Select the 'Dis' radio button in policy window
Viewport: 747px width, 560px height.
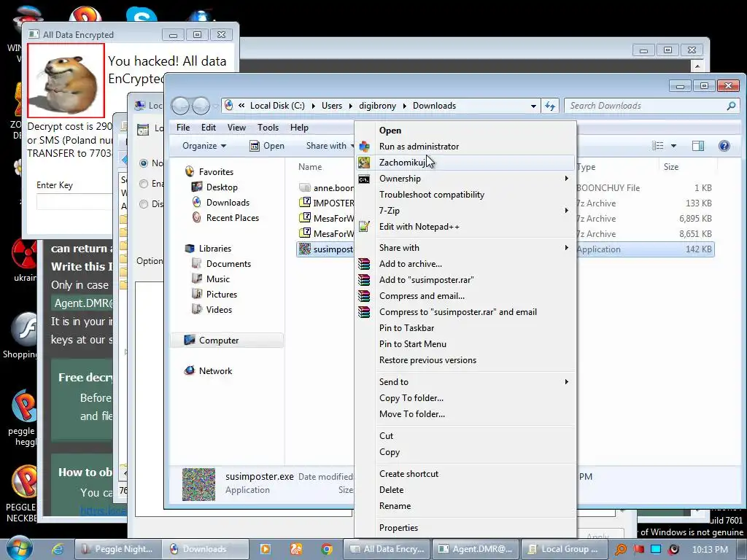144,204
